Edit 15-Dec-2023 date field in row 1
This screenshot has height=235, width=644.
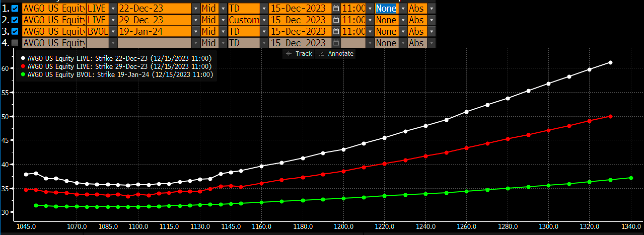300,9
